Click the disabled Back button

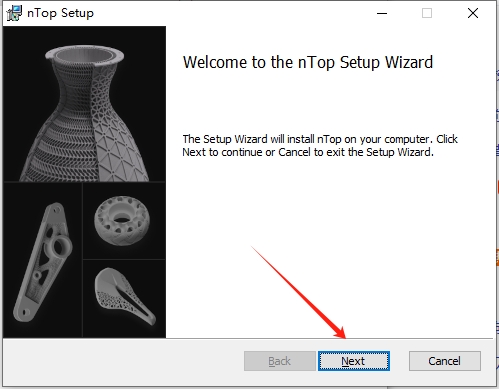pyautogui.click(x=280, y=361)
